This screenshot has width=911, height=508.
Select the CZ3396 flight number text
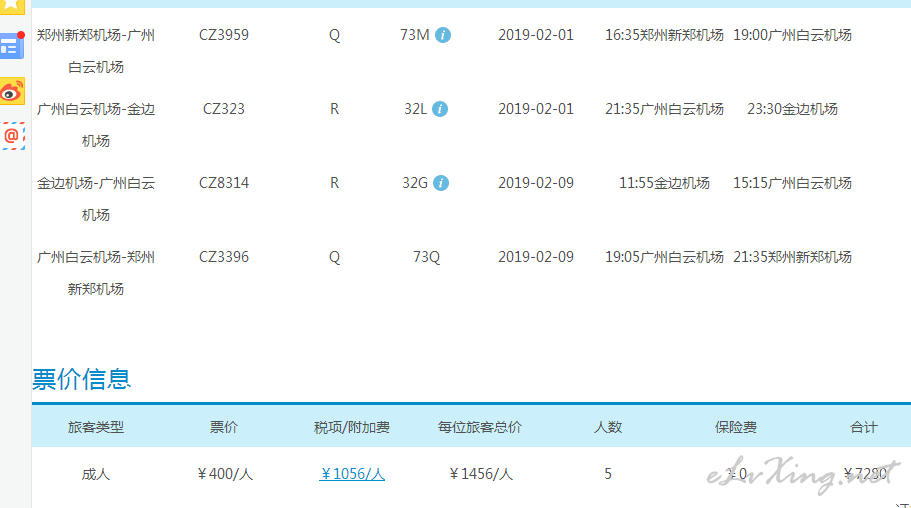(x=224, y=257)
